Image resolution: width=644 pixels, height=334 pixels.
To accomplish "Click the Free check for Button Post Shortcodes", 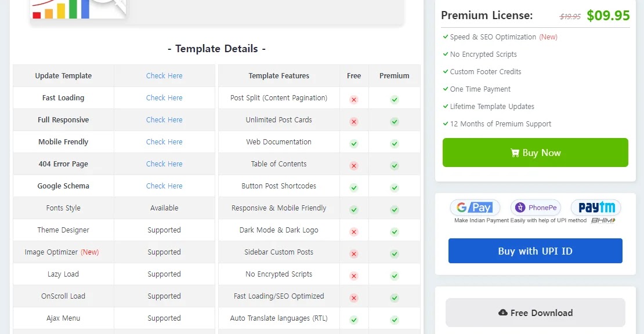I will point(354,188).
